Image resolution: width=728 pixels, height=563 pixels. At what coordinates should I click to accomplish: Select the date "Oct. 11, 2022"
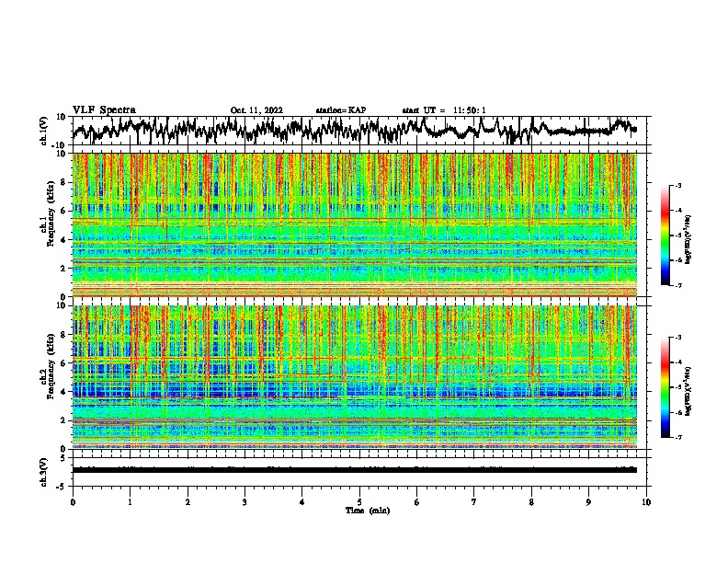pos(256,110)
